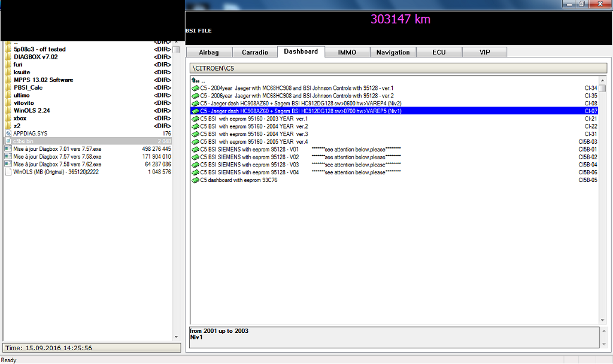The height and width of the screenshot is (364, 613).
Task: Select the ksuite folder entry
Action: coord(22,72)
